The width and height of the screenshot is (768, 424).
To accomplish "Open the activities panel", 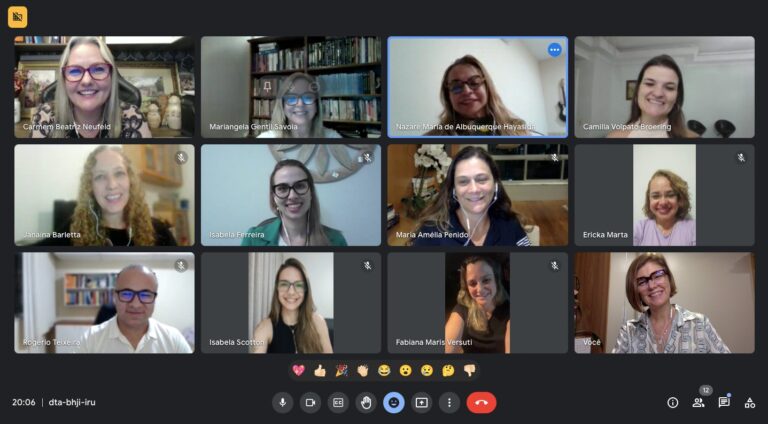I will click(749, 402).
